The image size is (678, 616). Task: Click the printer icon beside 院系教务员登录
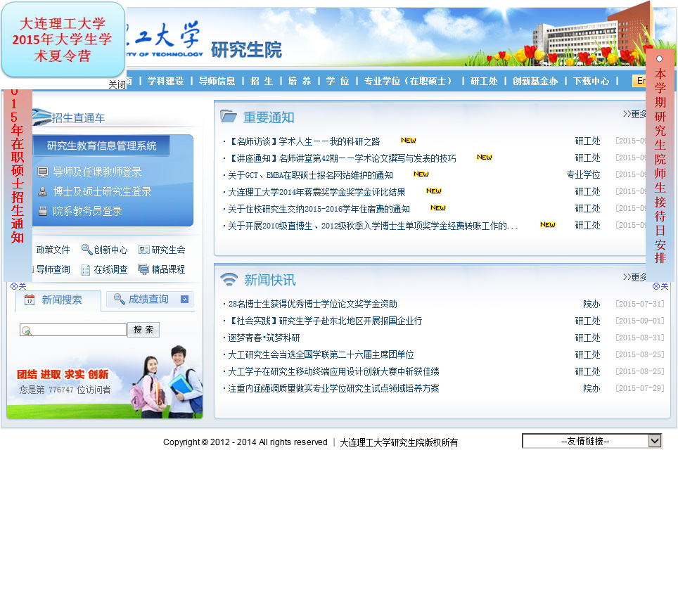pyautogui.click(x=43, y=211)
